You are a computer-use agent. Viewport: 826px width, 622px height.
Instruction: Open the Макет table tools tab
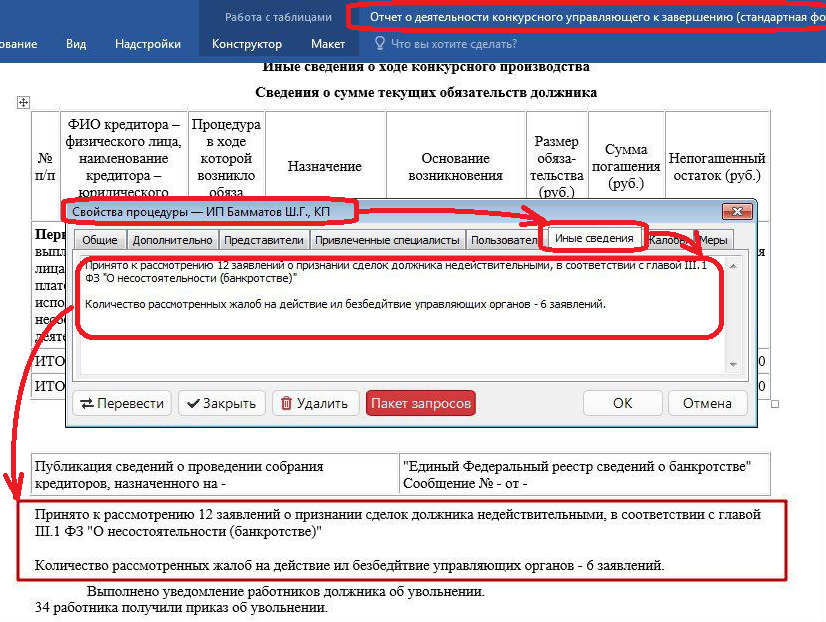tap(328, 44)
